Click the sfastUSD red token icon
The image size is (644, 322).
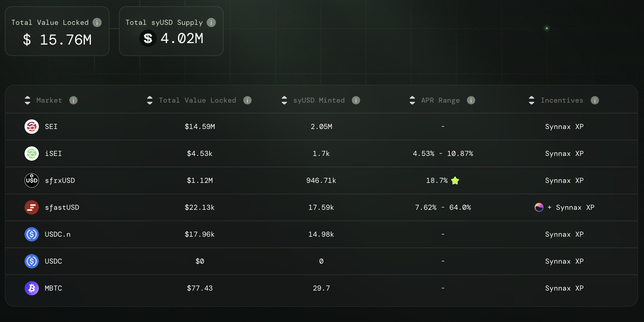32,207
